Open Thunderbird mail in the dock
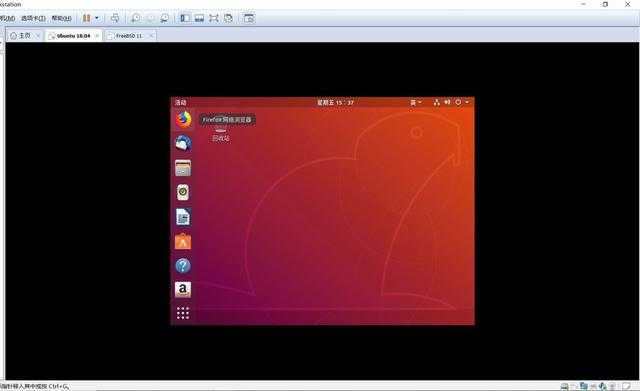This screenshot has height=391, width=640. [x=183, y=143]
